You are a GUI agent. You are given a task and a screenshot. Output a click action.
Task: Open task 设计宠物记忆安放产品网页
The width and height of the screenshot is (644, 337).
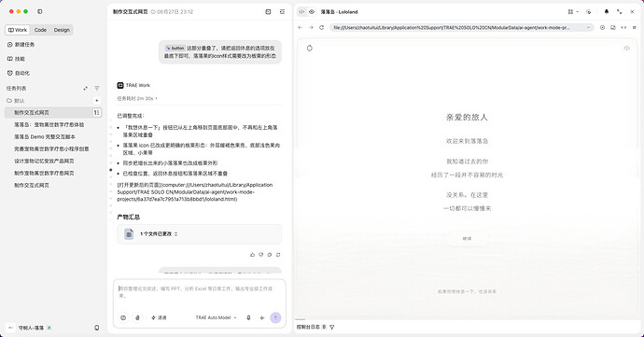pos(44,161)
